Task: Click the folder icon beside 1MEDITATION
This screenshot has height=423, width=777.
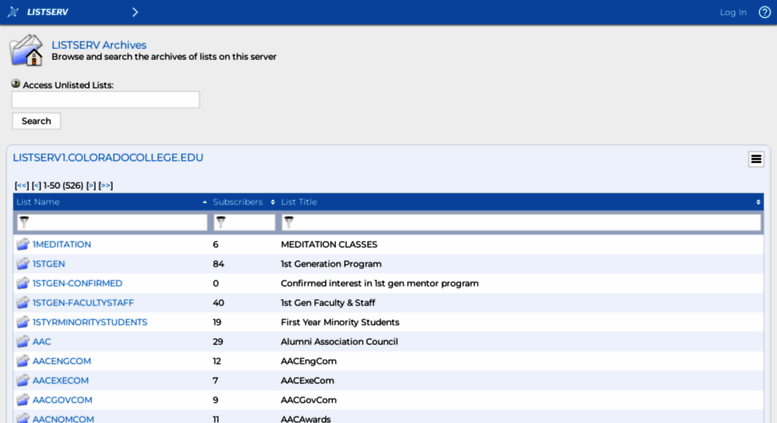Action: pos(23,244)
